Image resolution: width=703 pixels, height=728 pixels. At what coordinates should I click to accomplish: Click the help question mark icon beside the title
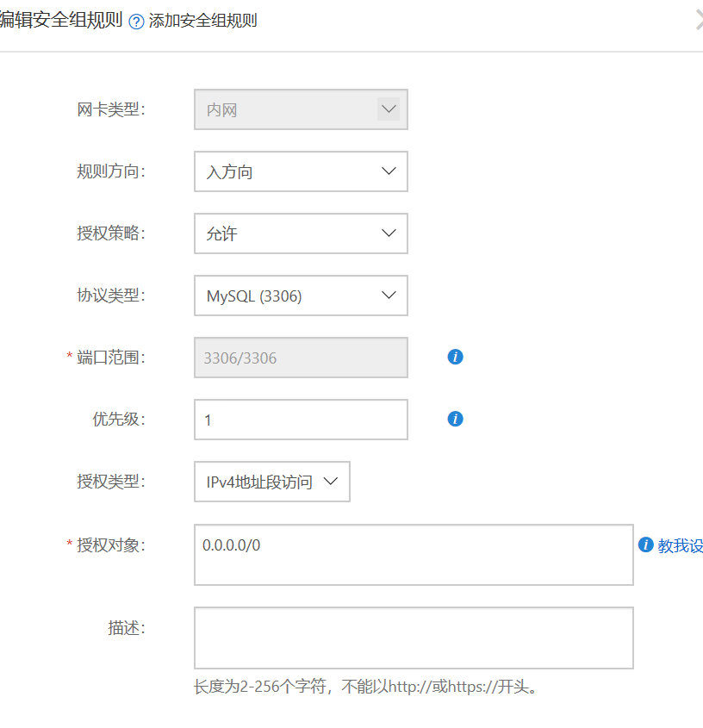pyautogui.click(x=136, y=22)
